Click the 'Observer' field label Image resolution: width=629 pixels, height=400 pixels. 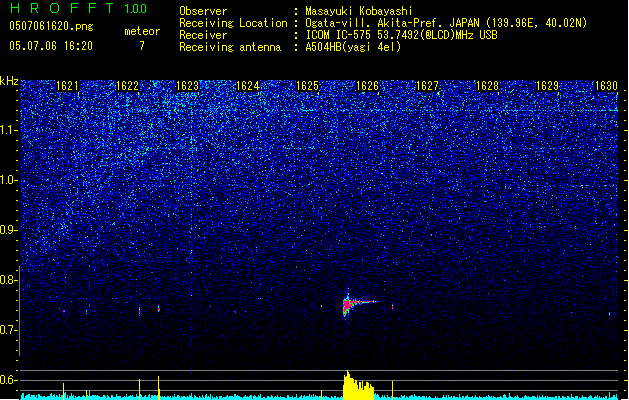(203, 11)
